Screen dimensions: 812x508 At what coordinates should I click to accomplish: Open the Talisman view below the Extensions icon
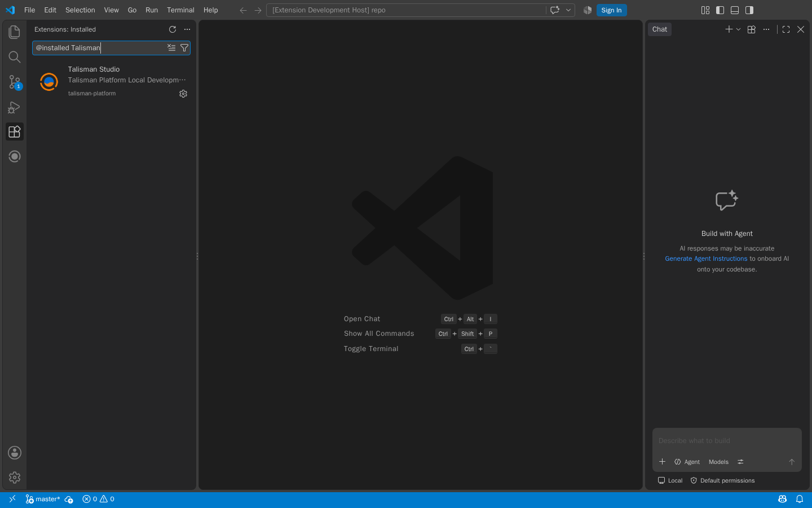(15, 156)
